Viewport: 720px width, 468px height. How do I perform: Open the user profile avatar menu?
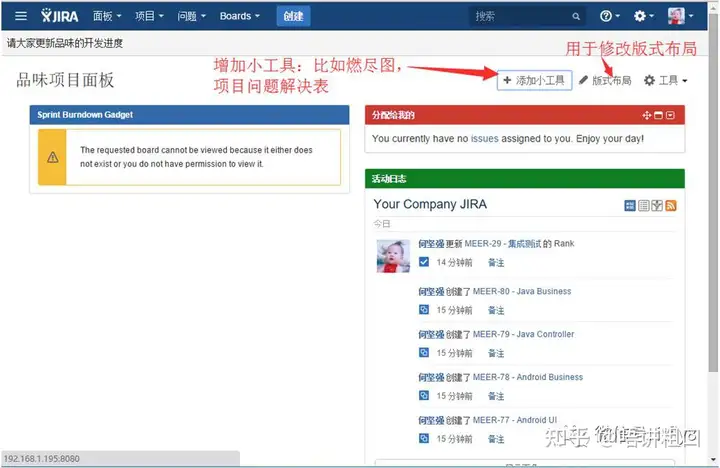[681, 16]
